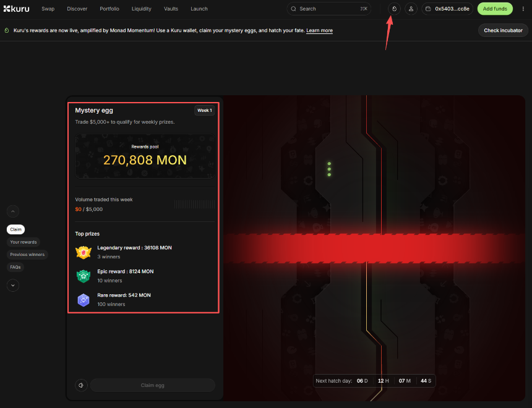532x408 pixels.
Task: Focus the Search input field
Action: click(x=328, y=9)
